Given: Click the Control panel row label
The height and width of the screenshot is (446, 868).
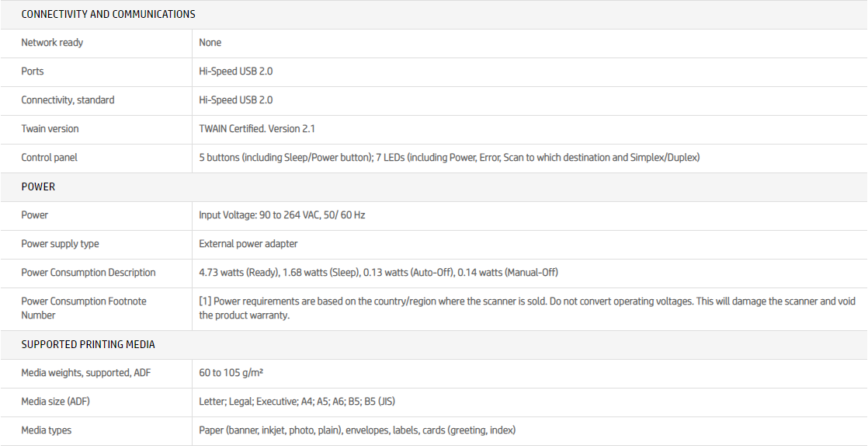Looking at the screenshot, I should (x=49, y=158).
